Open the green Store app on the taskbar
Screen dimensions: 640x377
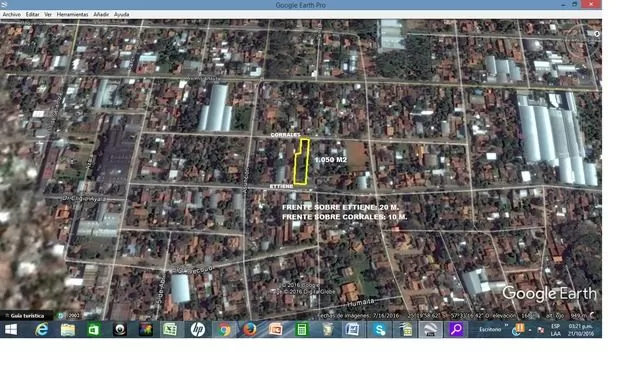93,329
